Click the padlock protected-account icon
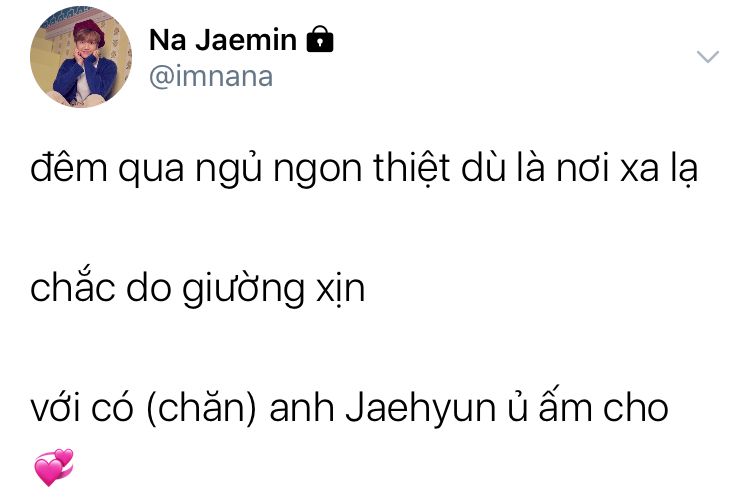750x503 pixels. pyautogui.click(x=320, y=39)
